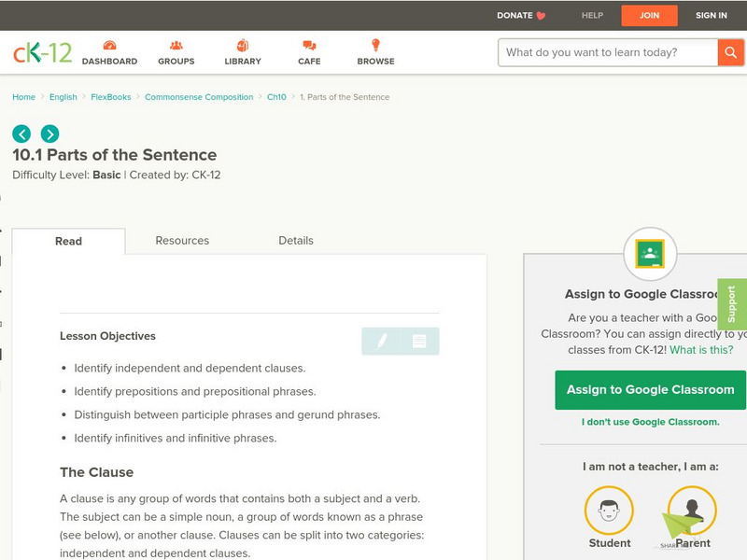
Task: Click the CK-12 logo
Action: click(x=42, y=52)
